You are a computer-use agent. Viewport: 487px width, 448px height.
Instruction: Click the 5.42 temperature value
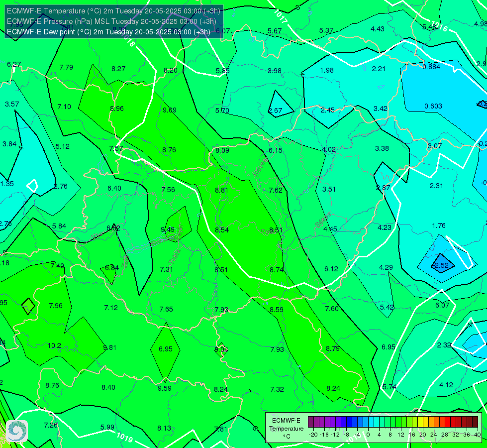tap(387, 307)
